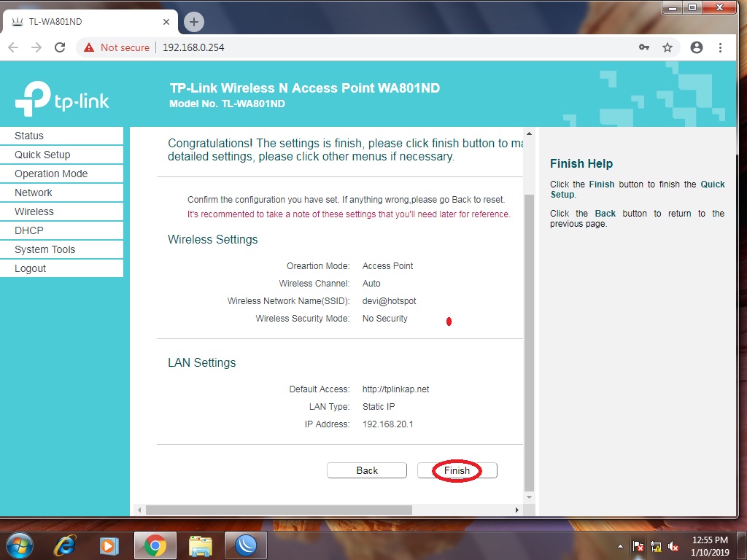Minimize the Chrome window

[x=673, y=7]
